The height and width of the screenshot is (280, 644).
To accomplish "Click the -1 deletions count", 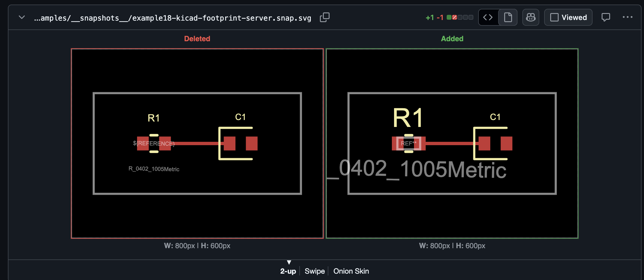I will pos(440,18).
